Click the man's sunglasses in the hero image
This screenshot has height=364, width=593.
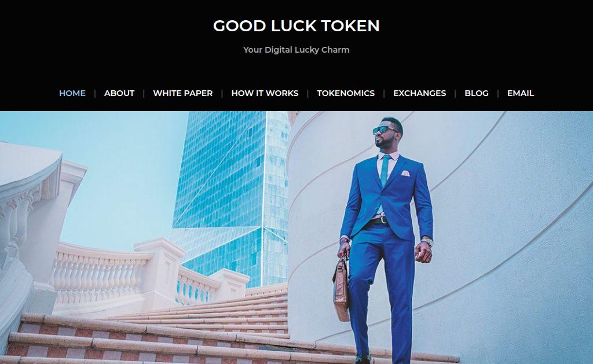[x=384, y=130]
